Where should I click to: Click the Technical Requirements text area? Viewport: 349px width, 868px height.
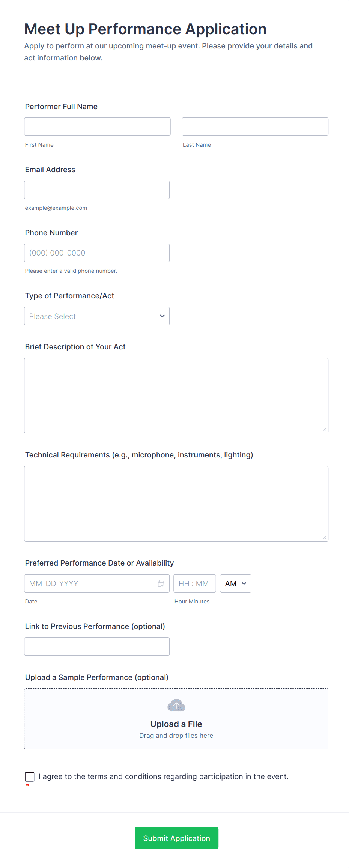(176, 504)
